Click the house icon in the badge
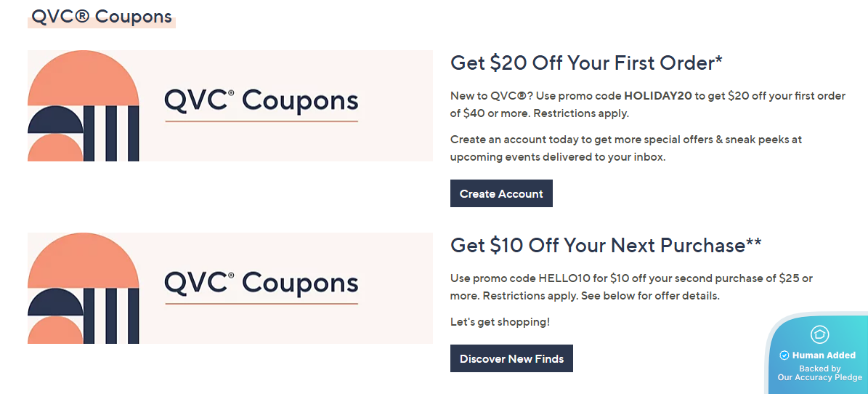 pos(819,334)
